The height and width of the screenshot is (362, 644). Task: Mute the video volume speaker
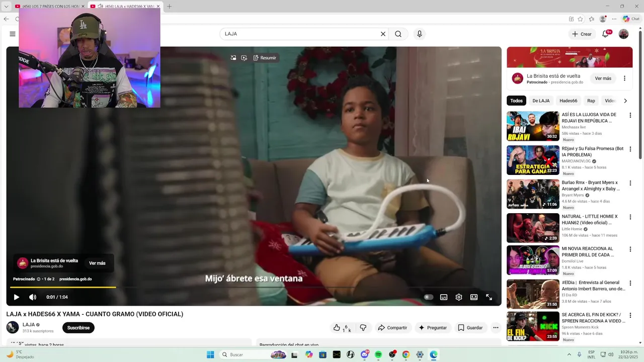[33, 297]
